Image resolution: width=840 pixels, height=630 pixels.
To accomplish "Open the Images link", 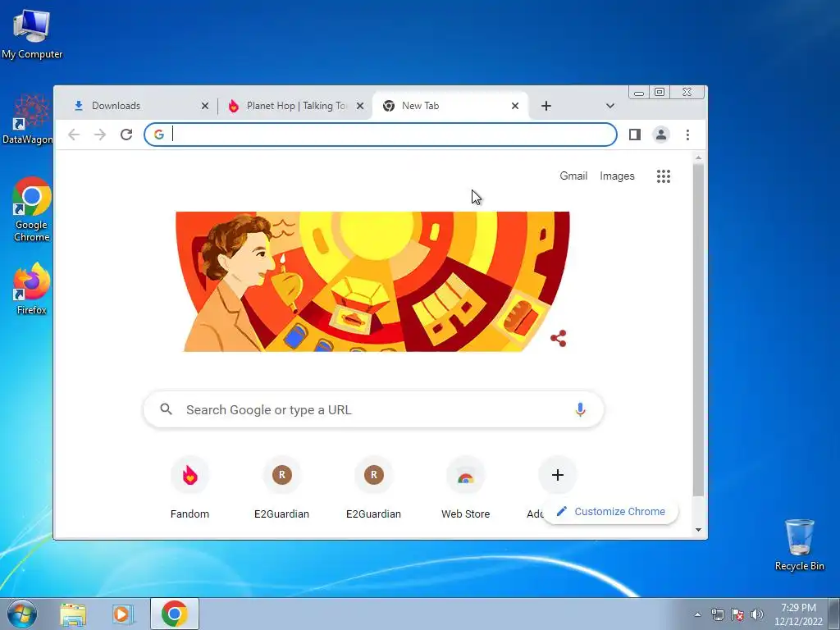I will (x=617, y=176).
